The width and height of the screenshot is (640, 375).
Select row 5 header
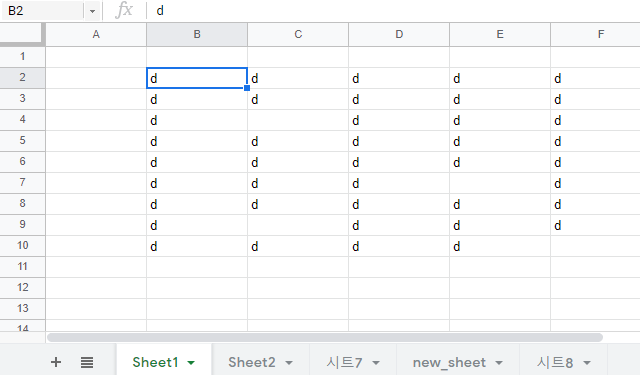click(22, 140)
